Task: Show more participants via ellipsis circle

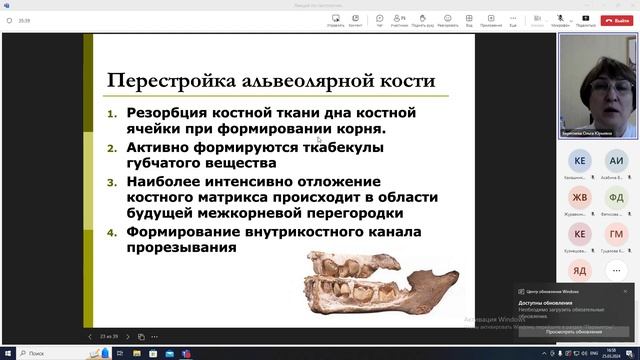Action: pyautogui.click(x=616, y=271)
